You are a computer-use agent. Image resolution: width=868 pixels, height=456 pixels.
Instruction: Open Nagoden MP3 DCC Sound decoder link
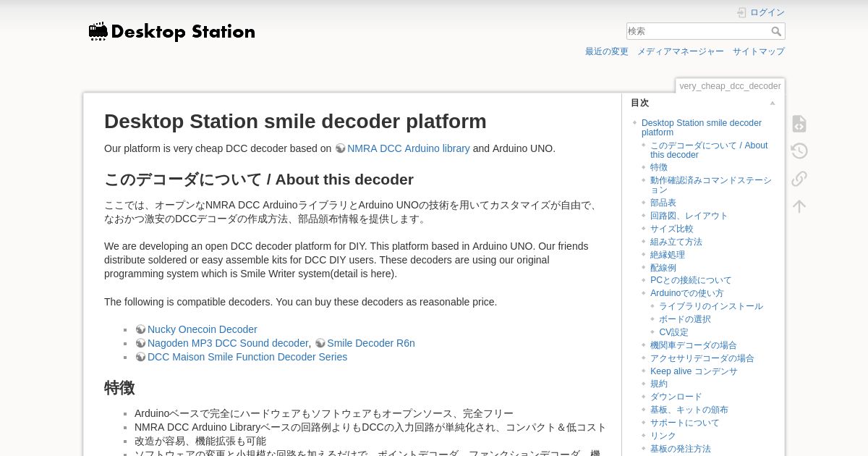[228, 343]
